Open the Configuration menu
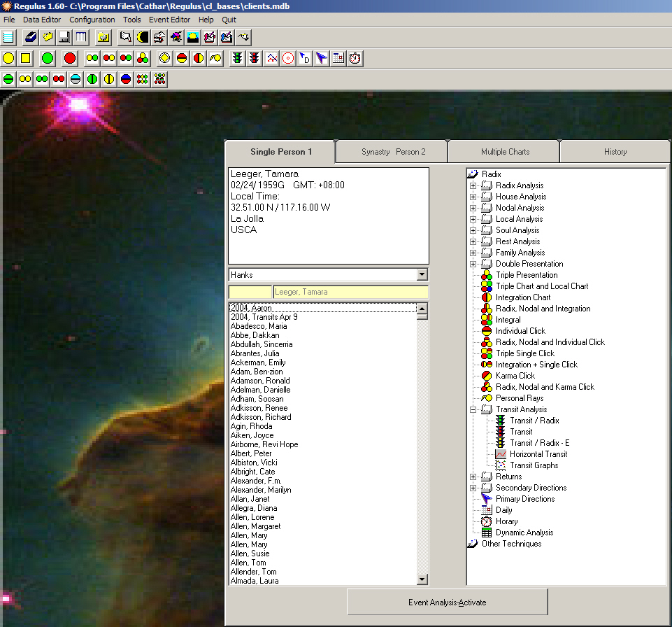The image size is (672, 627). [x=92, y=20]
